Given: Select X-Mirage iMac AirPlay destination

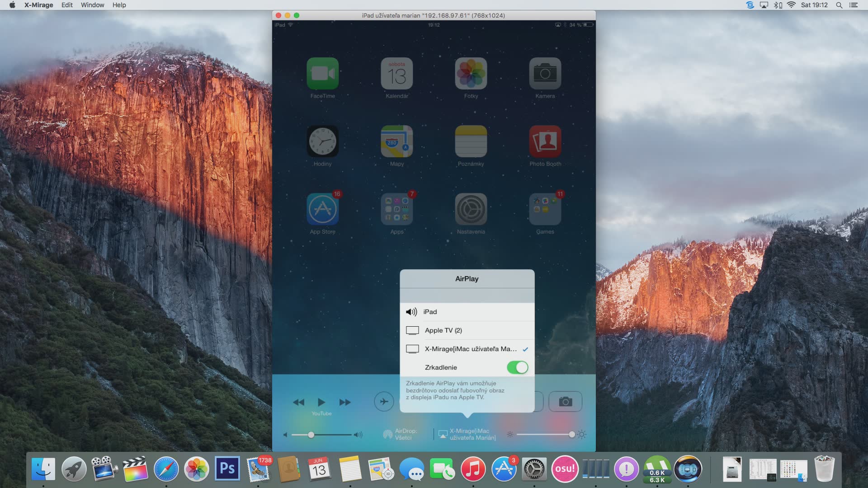Looking at the screenshot, I should [x=467, y=349].
